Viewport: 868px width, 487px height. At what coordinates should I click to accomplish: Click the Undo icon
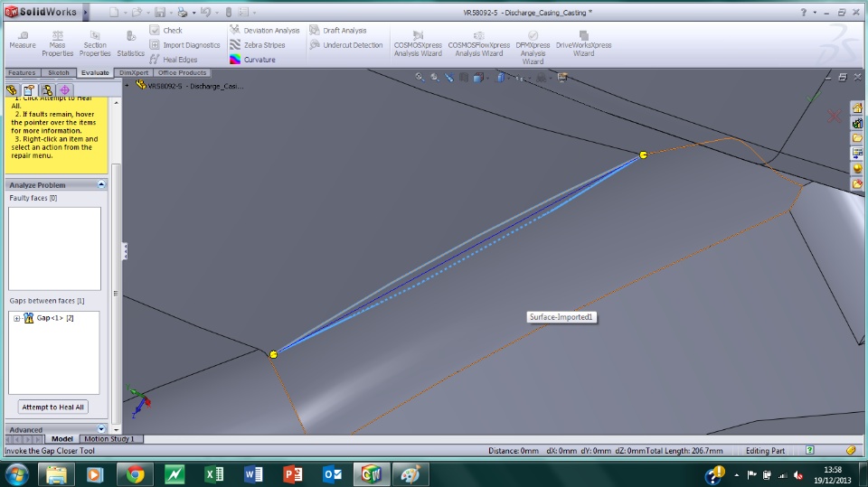tap(205, 12)
